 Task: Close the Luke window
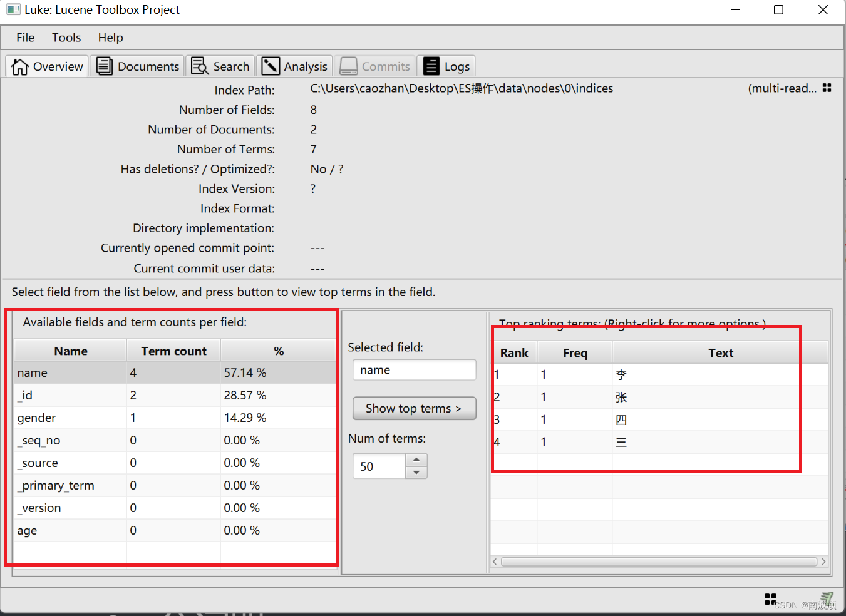(x=823, y=9)
